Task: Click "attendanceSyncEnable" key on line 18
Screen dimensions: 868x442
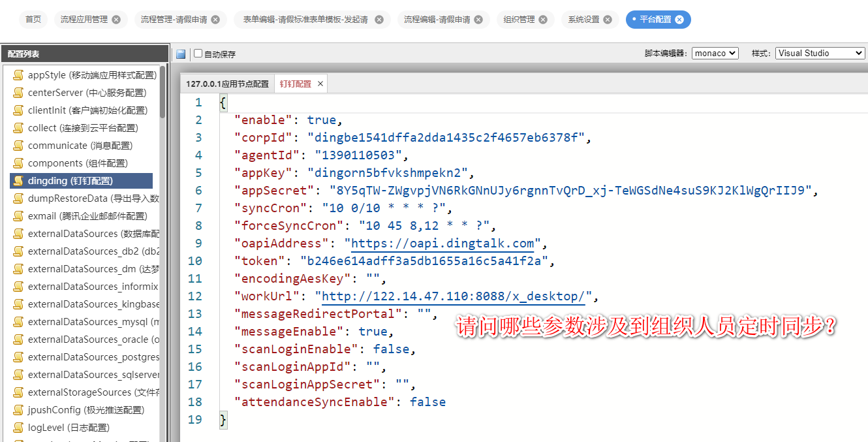Action: click(315, 402)
